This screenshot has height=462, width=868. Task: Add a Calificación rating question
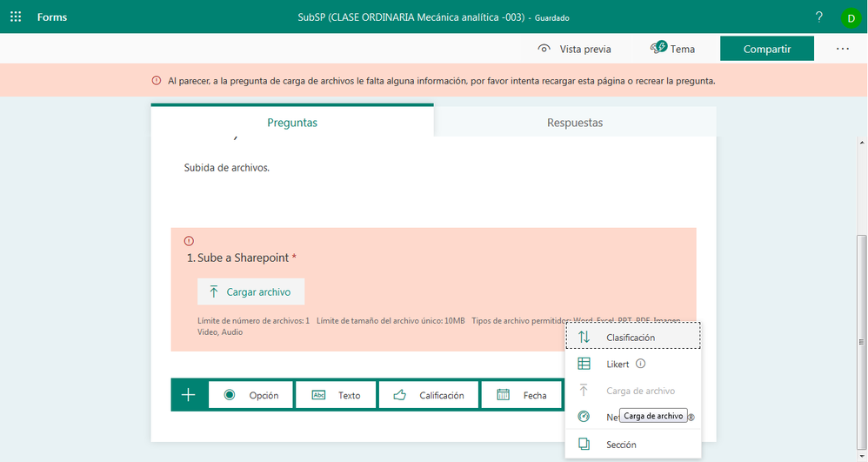coord(429,395)
